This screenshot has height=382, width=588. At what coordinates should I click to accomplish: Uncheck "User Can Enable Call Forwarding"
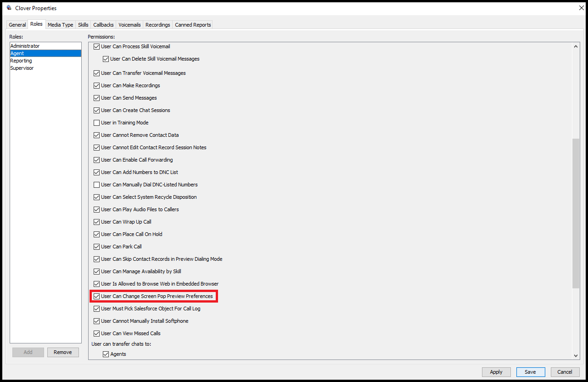96,160
